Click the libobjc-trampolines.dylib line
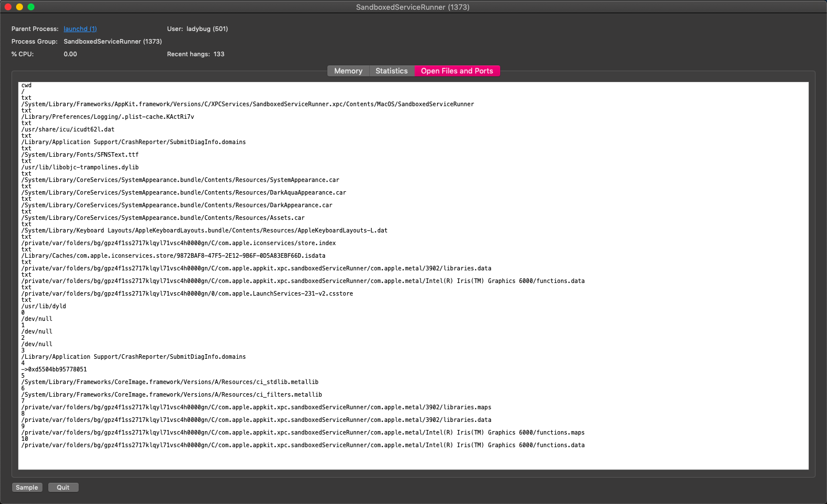 click(x=80, y=168)
